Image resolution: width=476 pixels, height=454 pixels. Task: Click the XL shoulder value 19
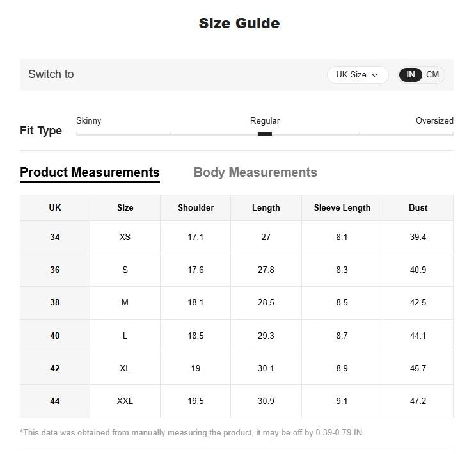196,369
